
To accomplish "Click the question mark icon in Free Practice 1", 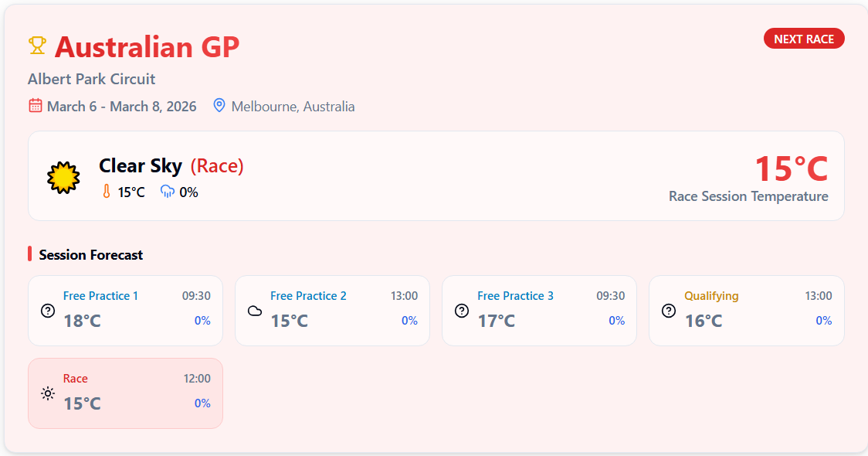I will click(48, 311).
